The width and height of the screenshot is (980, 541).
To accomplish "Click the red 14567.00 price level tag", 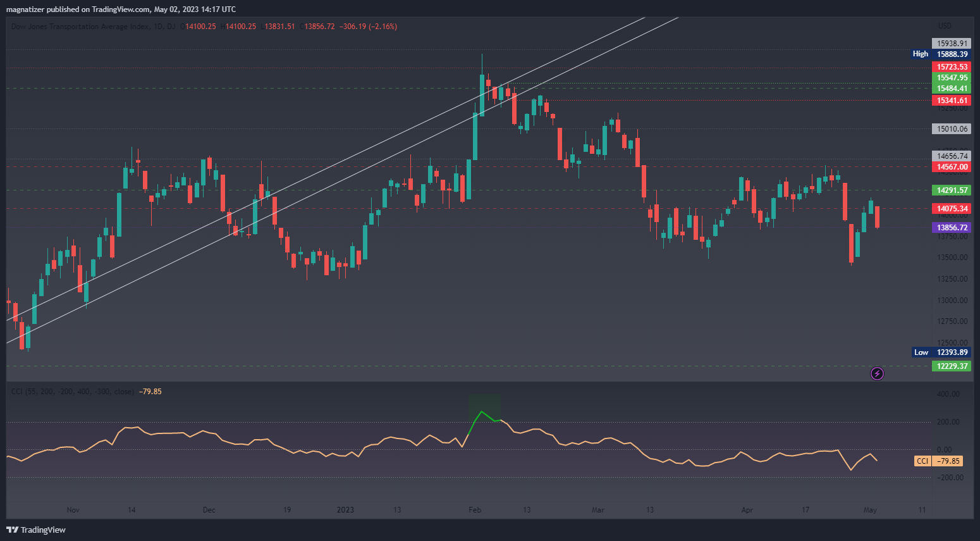I will 952,167.
